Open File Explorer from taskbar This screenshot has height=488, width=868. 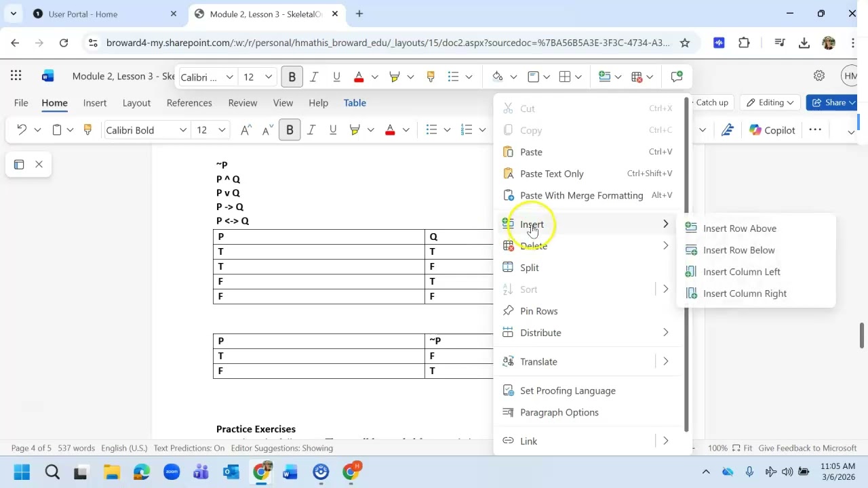click(111, 472)
